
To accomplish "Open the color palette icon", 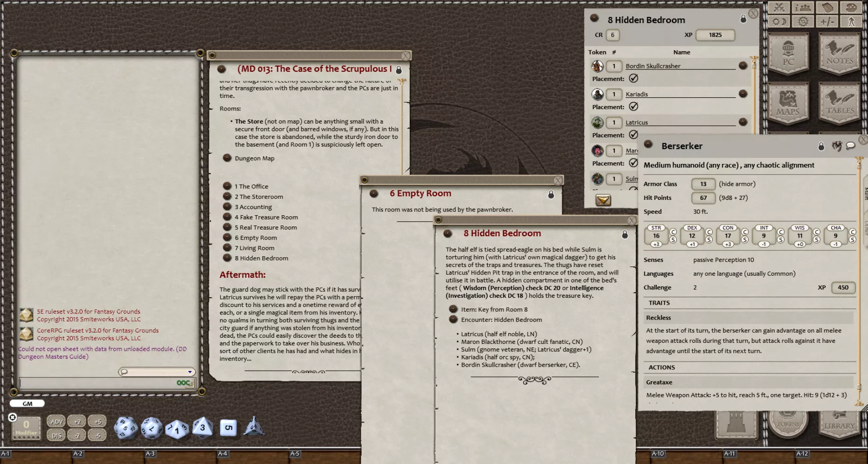I will click(851, 7).
